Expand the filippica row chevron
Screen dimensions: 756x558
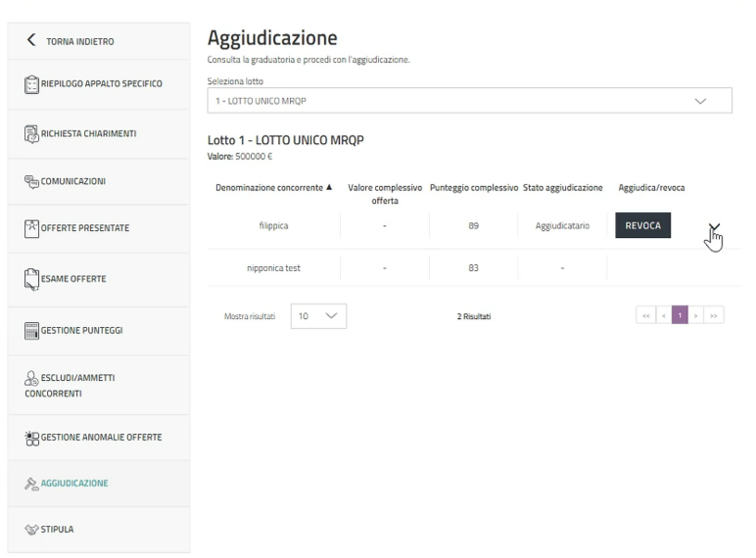pyautogui.click(x=714, y=227)
